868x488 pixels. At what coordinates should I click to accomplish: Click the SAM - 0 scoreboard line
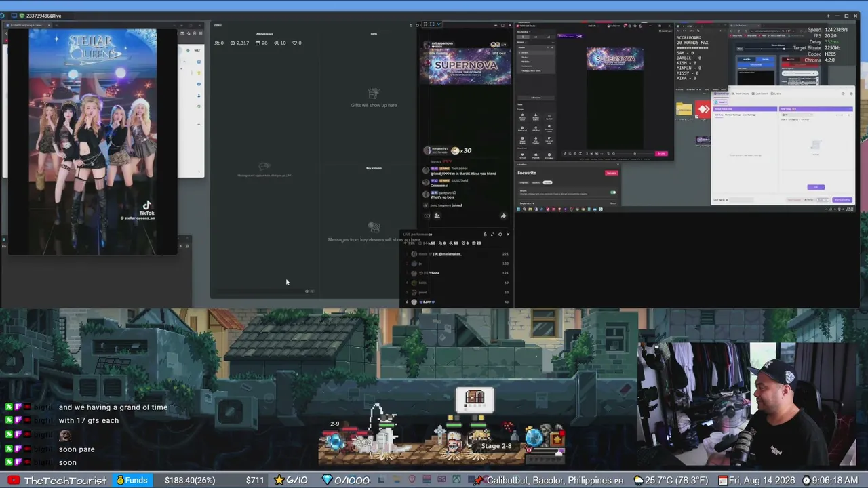[686, 53]
